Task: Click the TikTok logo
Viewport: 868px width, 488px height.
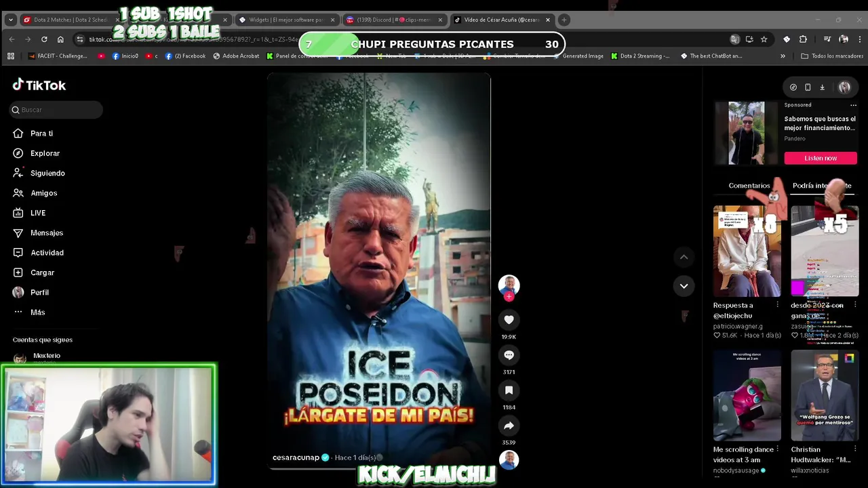Action: pos(39,85)
